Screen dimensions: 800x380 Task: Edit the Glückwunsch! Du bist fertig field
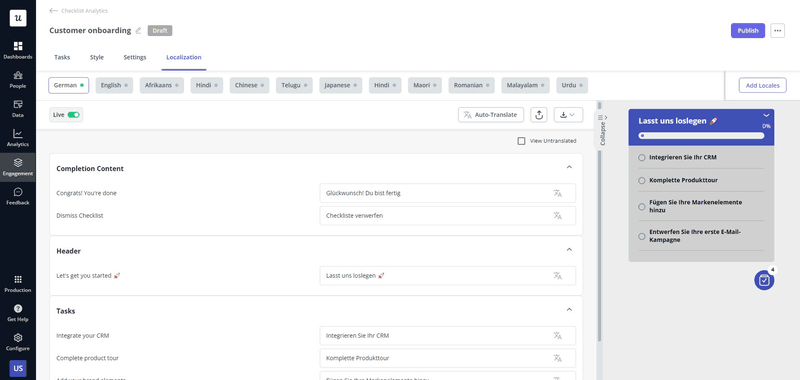447,193
